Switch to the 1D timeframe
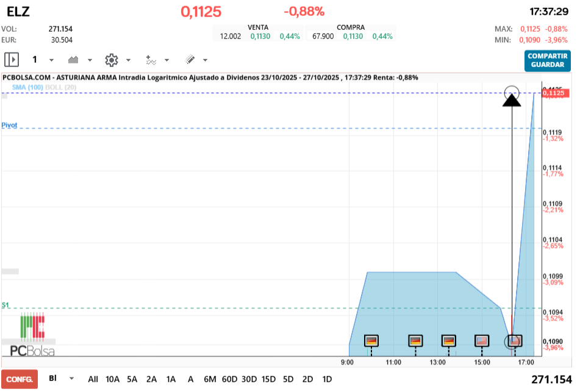Image resolution: width=580 pixels, height=392 pixels. coord(326,379)
